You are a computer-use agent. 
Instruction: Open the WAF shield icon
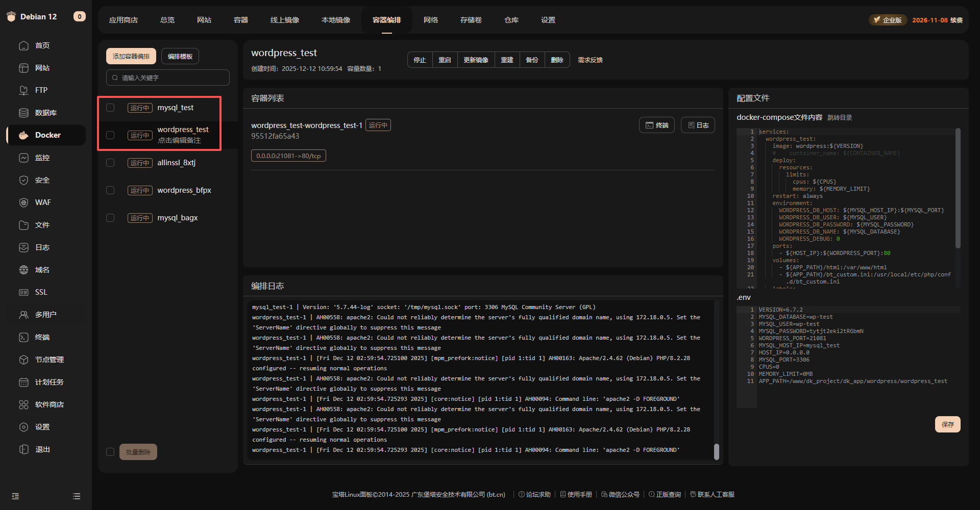pos(23,202)
